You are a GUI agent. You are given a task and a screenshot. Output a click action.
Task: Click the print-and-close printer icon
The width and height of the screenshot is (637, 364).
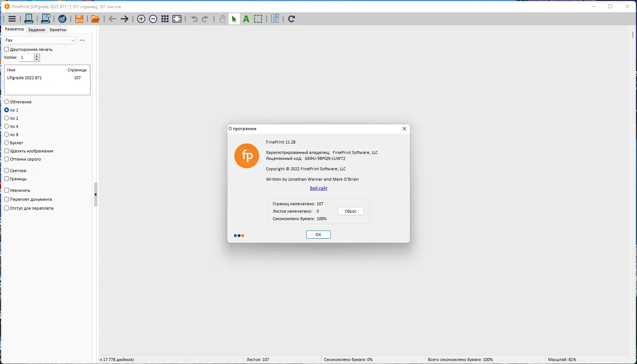pyautogui.click(x=46, y=19)
